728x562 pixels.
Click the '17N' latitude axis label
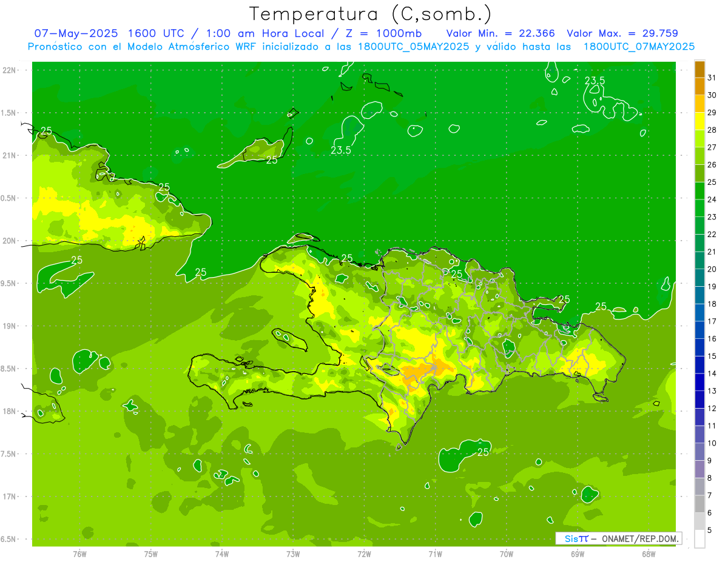[x=9, y=497]
